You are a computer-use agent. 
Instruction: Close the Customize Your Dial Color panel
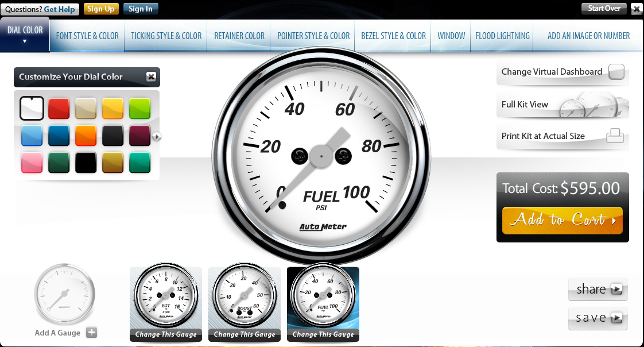point(151,76)
